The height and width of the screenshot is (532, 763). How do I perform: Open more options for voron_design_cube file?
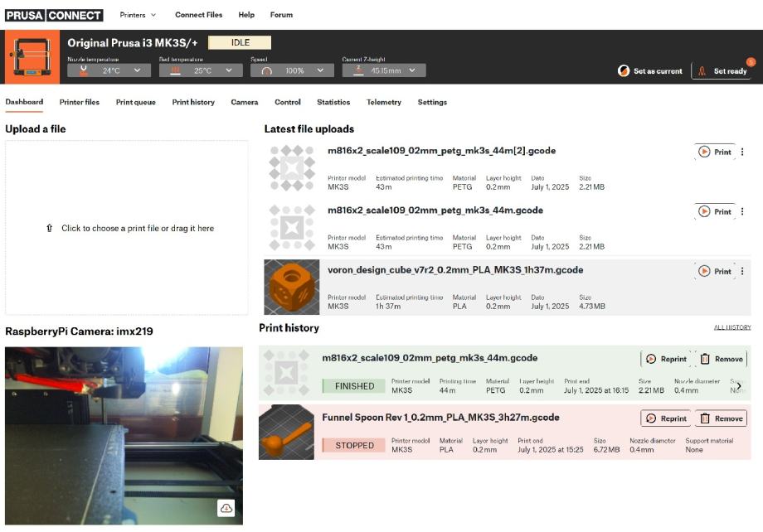tap(742, 271)
